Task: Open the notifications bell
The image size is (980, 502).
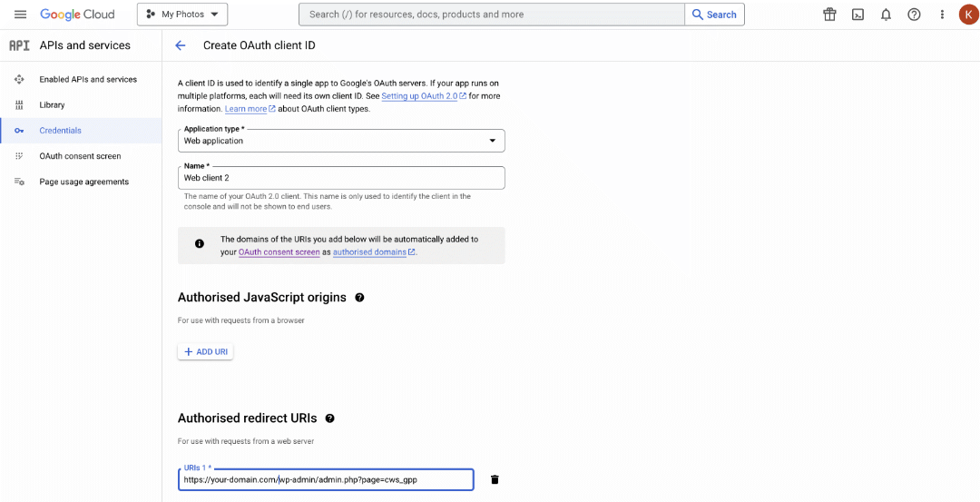Action: click(886, 15)
